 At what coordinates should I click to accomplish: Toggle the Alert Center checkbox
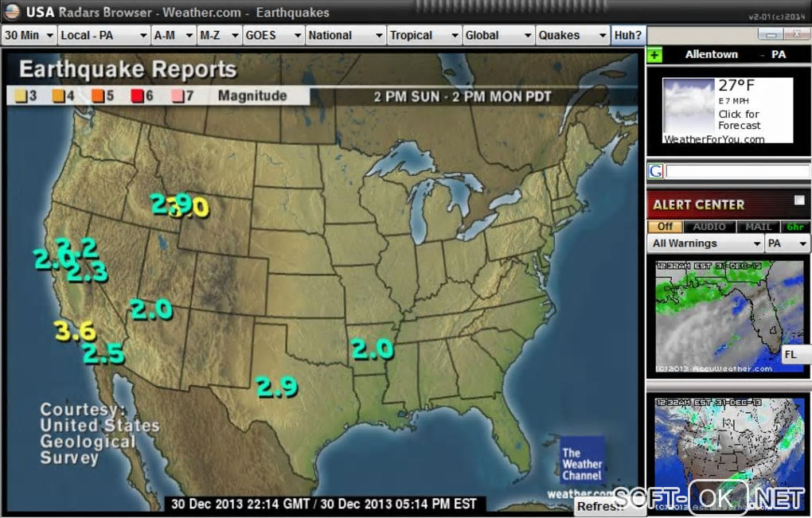point(799,201)
